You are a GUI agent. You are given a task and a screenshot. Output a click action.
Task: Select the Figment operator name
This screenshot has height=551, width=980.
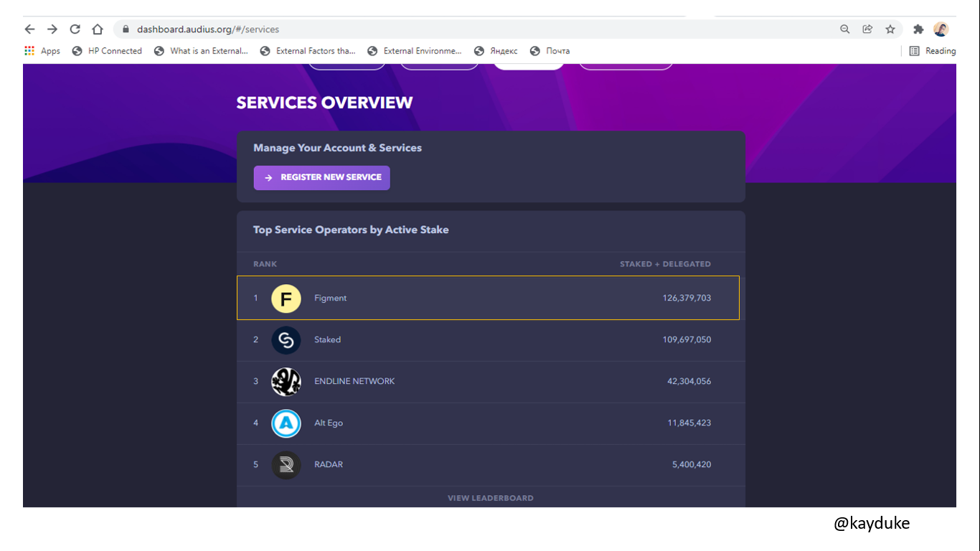330,298
